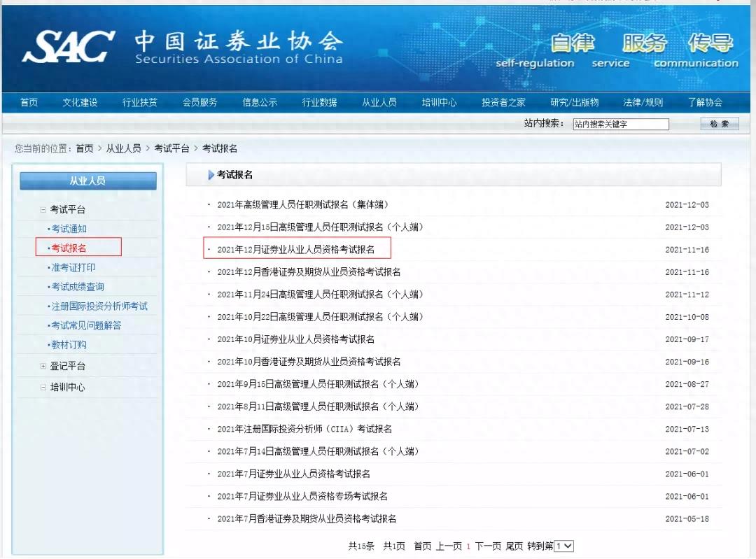Viewport: 756px width, 559px height.
Task: Switch to 信息公示 in top navigation
Action: 258,101
